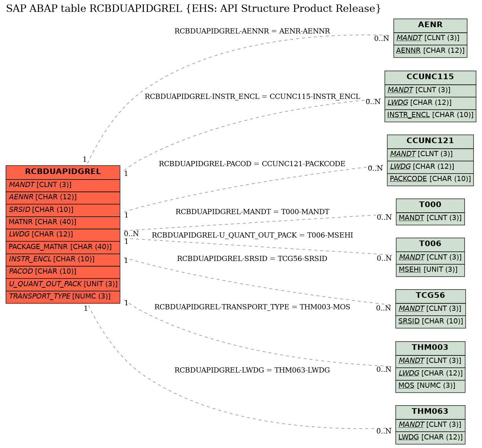Select SRSID [CHAR (10)] in TCG56
The height and width of the screenshot is (448, 482).
(430, 322)
